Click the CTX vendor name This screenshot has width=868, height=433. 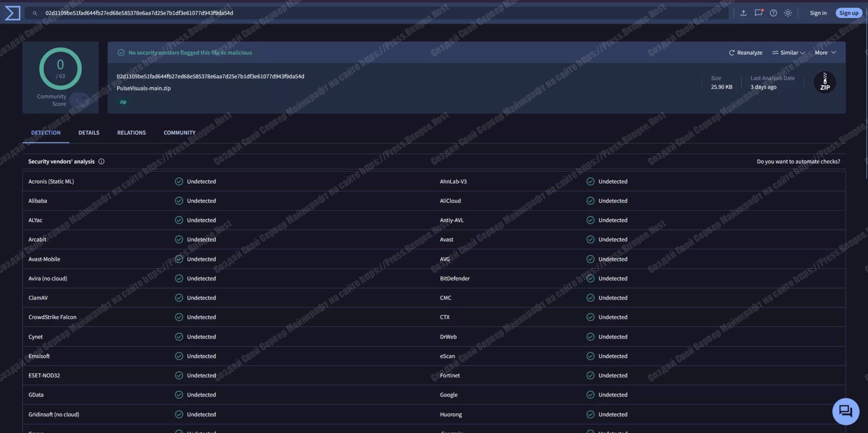[445, 317]
